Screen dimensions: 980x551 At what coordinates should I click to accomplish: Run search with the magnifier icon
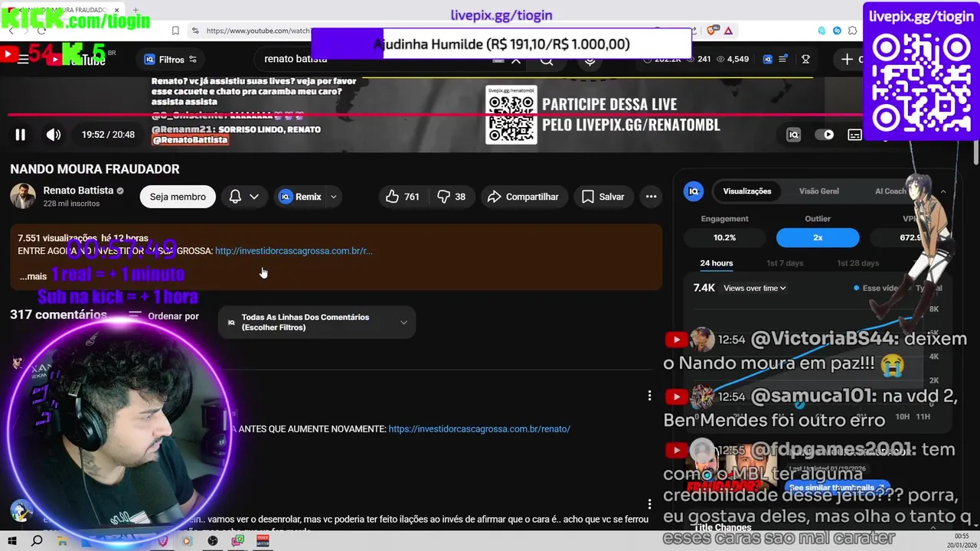(547, 59)
